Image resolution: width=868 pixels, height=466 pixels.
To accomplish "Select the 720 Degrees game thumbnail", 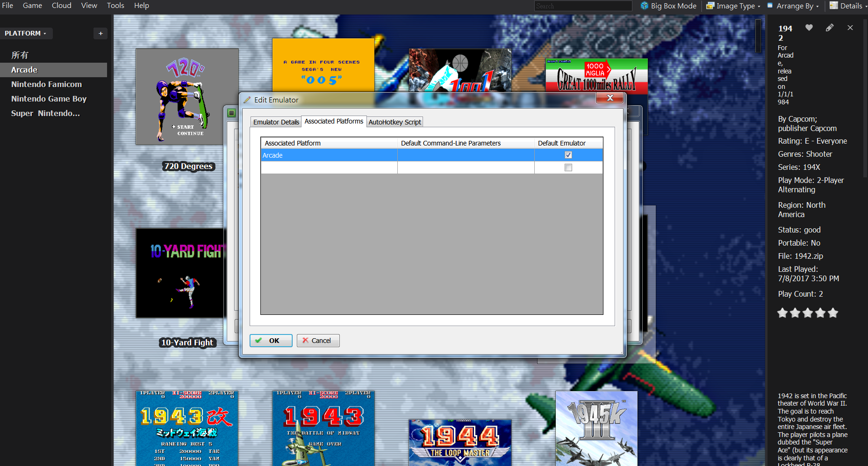I will (187, 97).
